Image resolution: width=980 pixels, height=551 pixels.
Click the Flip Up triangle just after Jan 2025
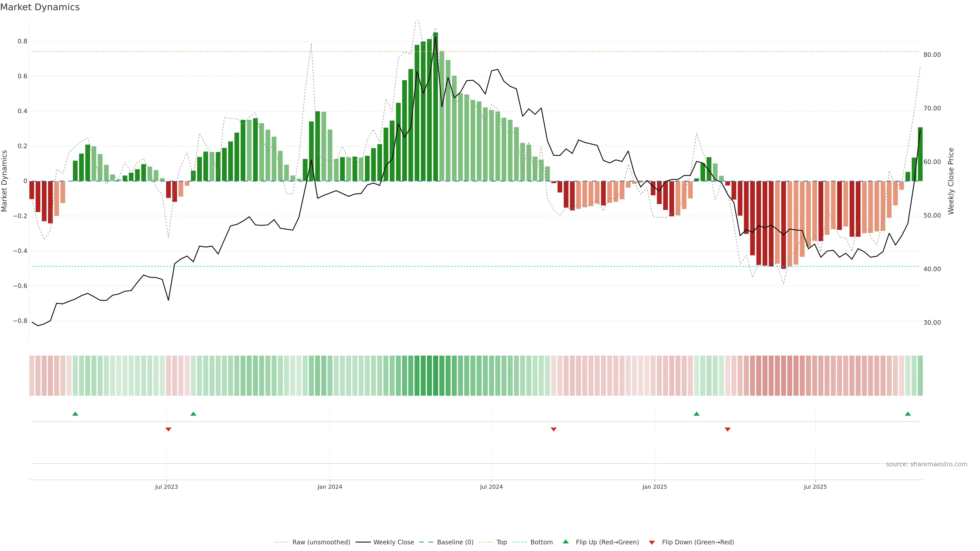click(696, 414)
